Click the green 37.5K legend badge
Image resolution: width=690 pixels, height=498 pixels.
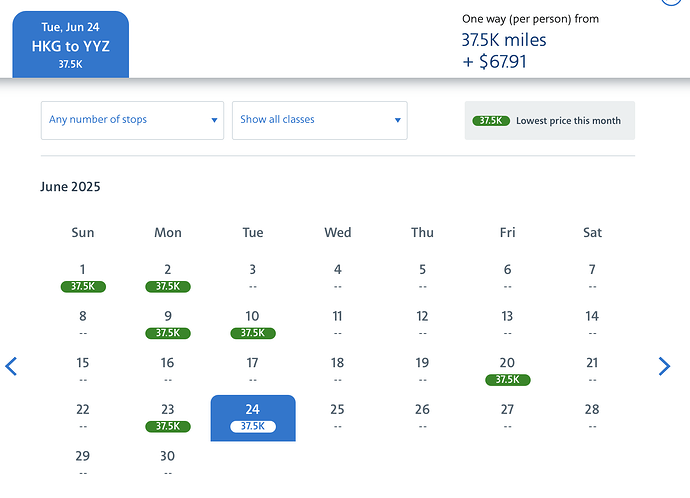point(490,121)
